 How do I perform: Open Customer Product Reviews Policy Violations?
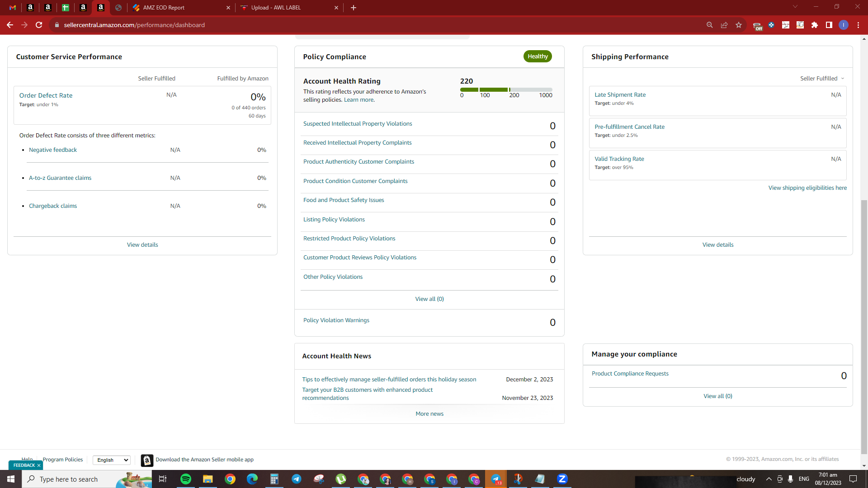pos(360,258)
